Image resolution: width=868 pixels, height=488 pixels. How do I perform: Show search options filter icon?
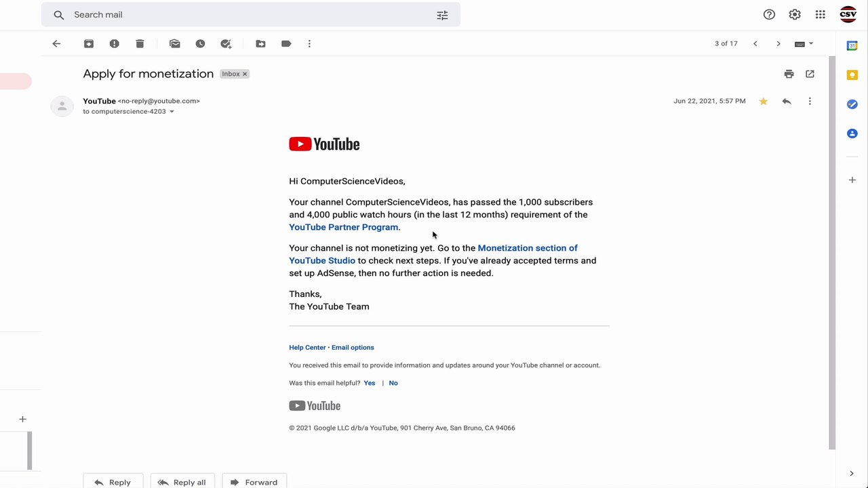[x=442, y=15]
